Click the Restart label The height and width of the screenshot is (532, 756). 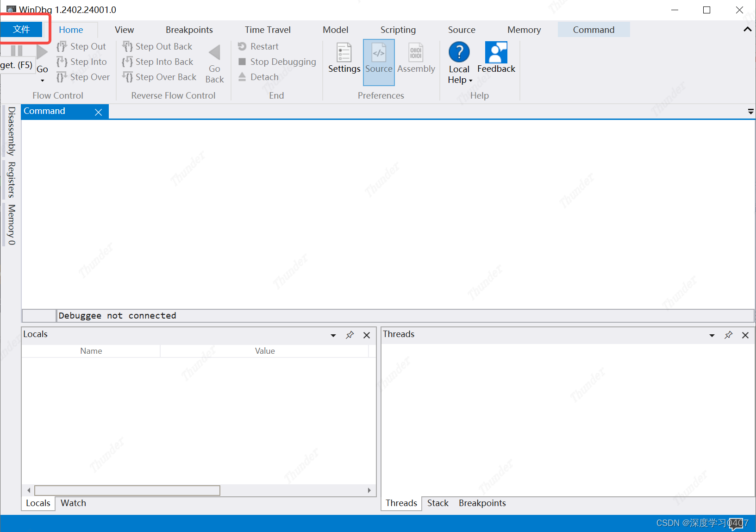(264, 46)
